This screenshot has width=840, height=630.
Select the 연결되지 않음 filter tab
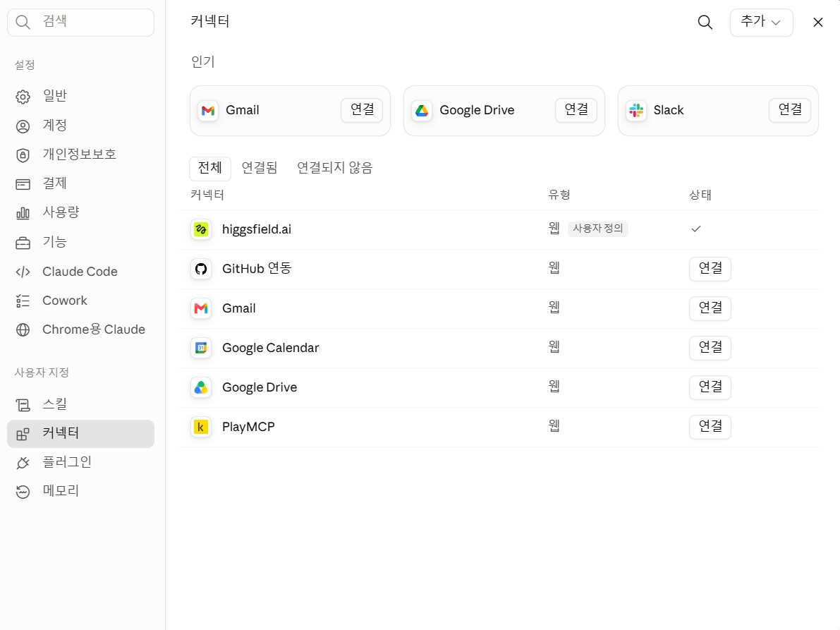pos(335,168)
